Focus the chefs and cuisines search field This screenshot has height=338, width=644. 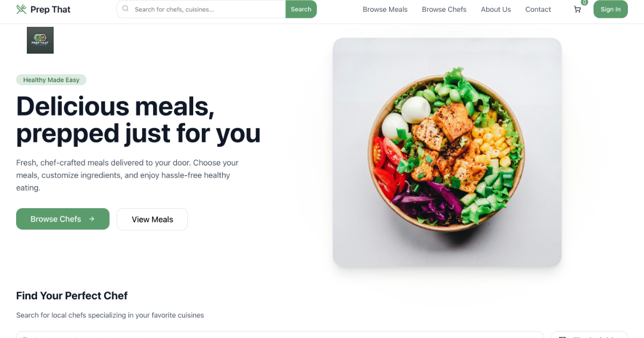point(201,9)
